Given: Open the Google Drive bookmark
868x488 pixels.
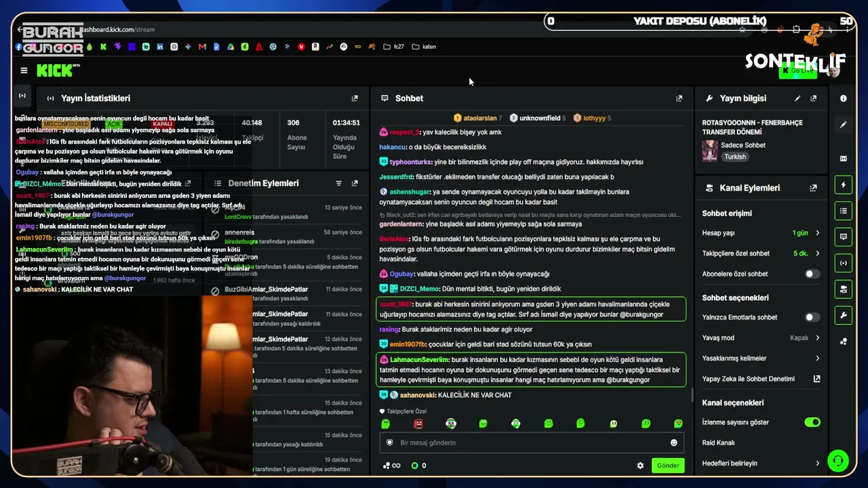Looking at the screenshot, I should 231,47.
